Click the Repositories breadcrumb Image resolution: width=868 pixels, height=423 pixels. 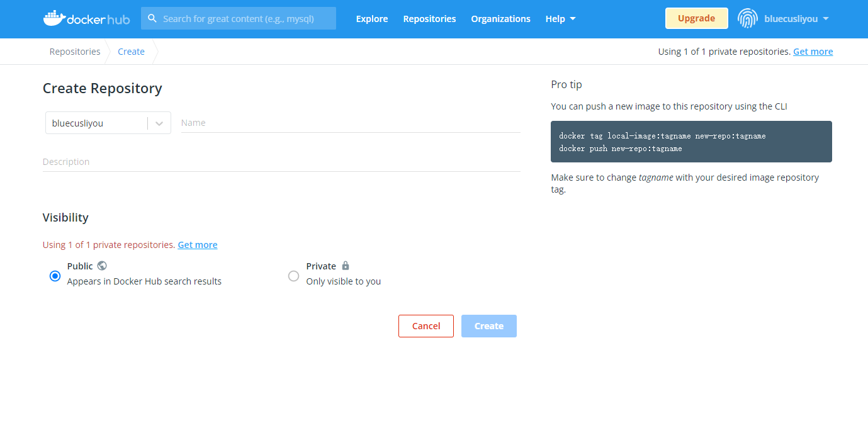(x=75, y=52)
